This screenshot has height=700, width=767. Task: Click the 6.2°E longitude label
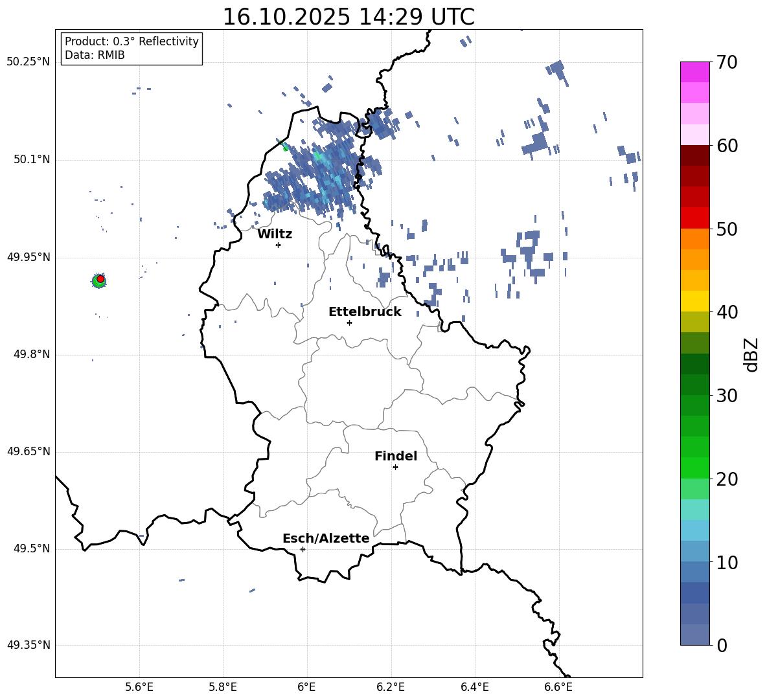(391, 688)
